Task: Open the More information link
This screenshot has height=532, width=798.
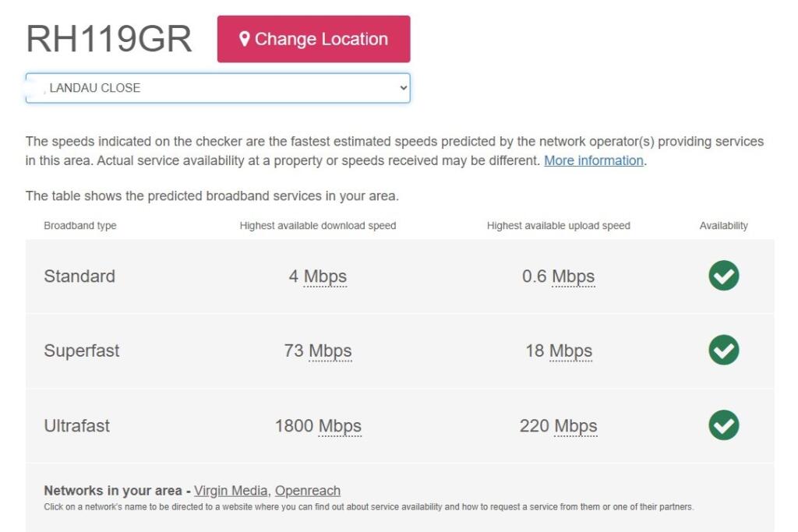Action: click(x=594, y=160)
